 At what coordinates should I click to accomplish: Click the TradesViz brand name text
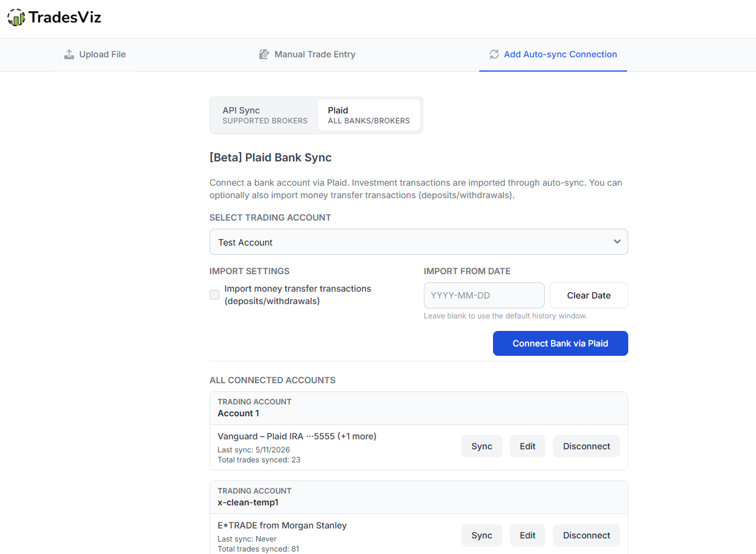pos(65,17)
